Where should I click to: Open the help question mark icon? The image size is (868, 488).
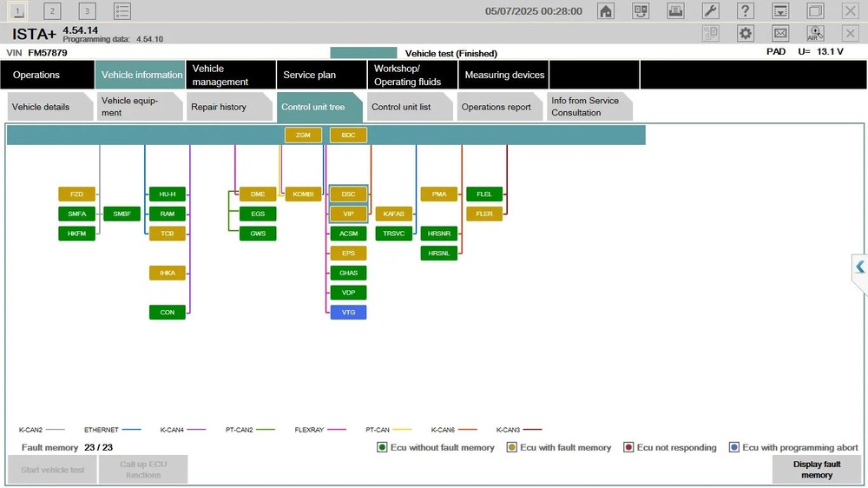(745, 11)
